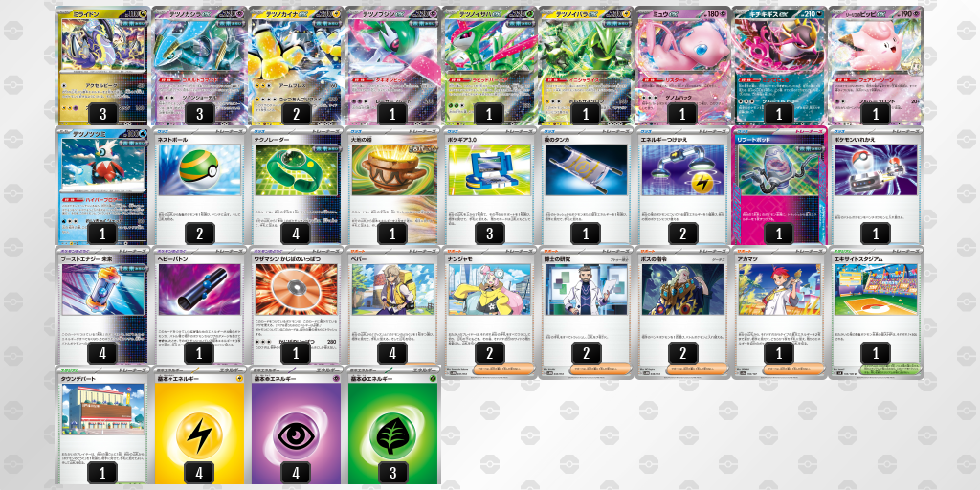Screen dimensions: 980x490
Task: Select the Iono supporter card
Action: coord(489,313)
